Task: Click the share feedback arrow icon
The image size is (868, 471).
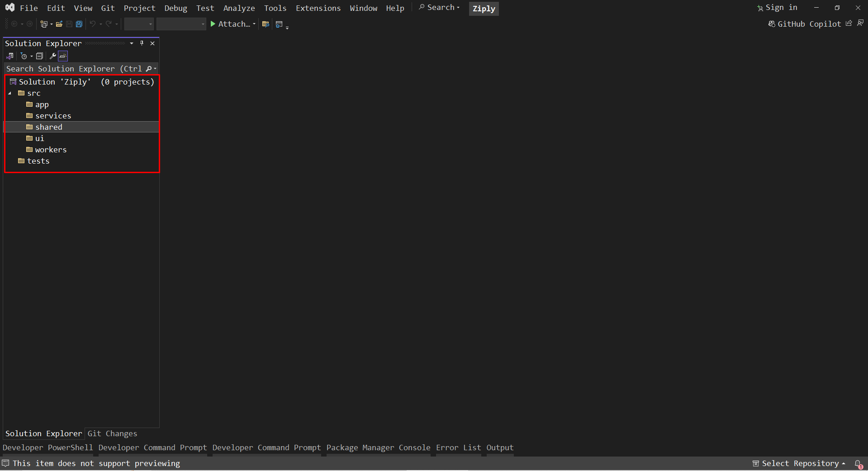Action: pos(849,23)
